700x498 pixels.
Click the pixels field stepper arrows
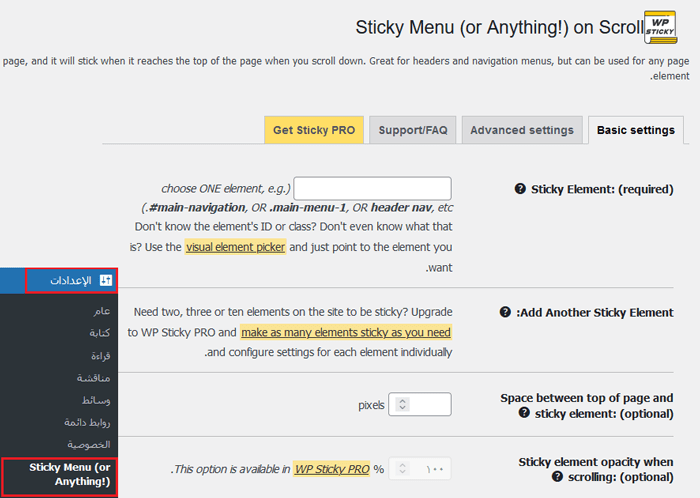pyautogui.click(x=402, y=404)
